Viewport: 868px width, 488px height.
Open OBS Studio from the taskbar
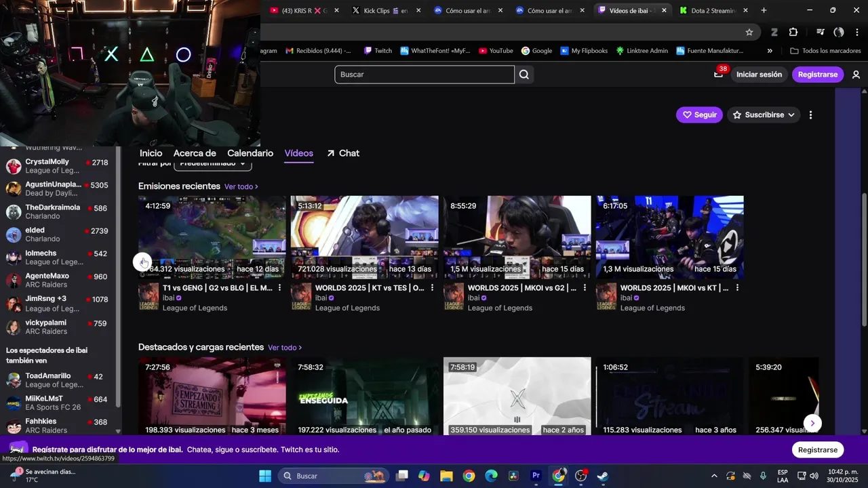click(x=580, y=476)
